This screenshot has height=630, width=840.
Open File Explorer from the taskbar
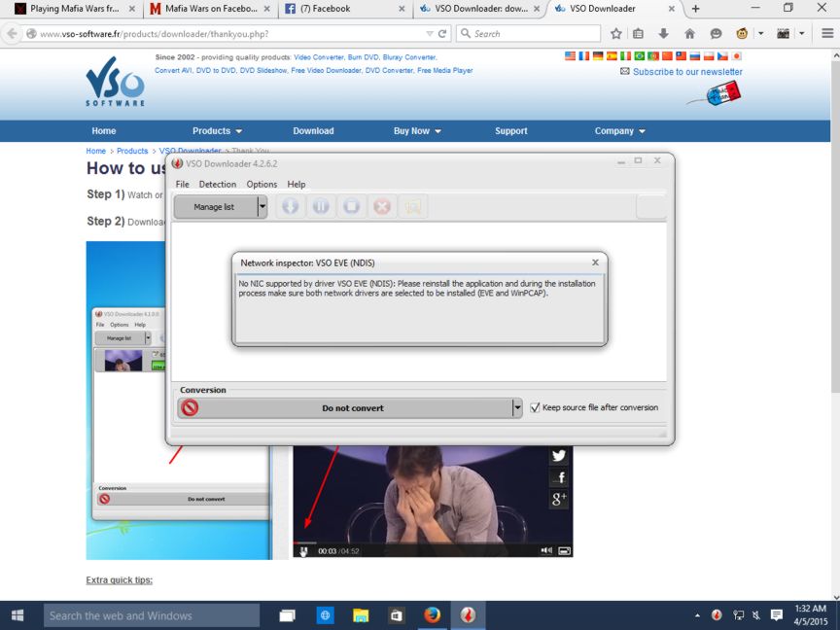coord(361,615)
